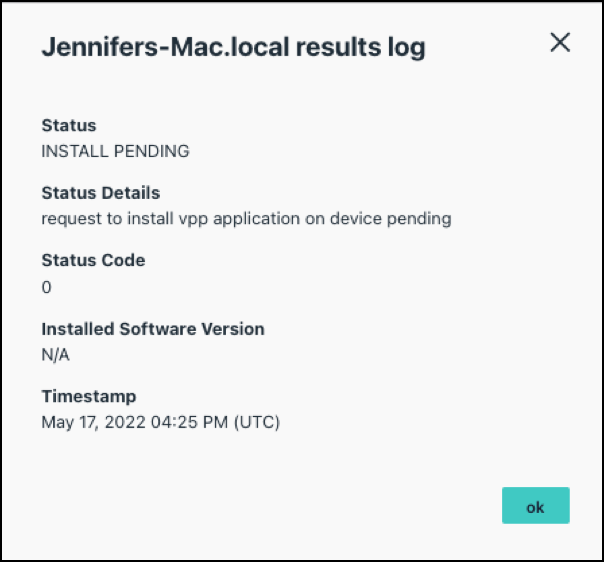Select the Status Code label

click(93, 260)
